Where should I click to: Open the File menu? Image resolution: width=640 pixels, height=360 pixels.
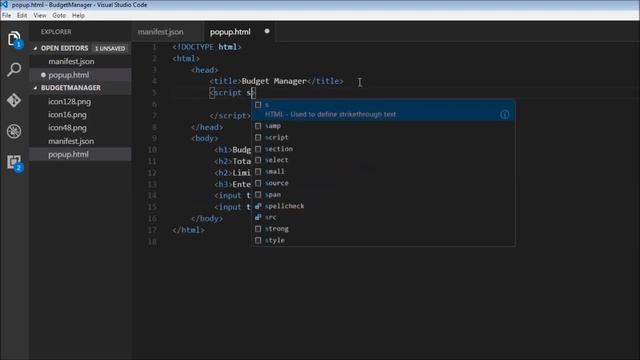coord(7,16)
